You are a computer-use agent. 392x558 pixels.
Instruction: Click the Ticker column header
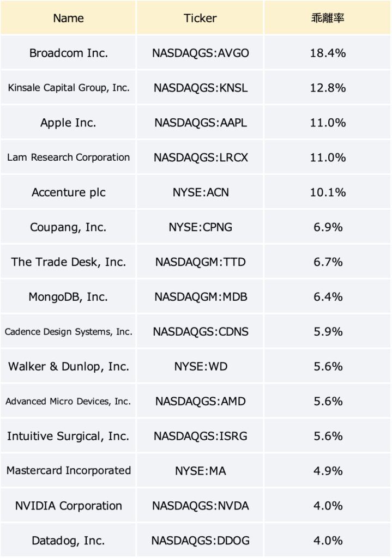tap(200, 18)
